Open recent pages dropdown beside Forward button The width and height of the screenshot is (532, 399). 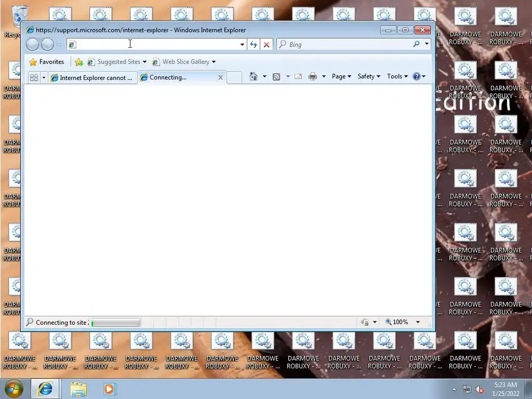[x=59, y=44]
